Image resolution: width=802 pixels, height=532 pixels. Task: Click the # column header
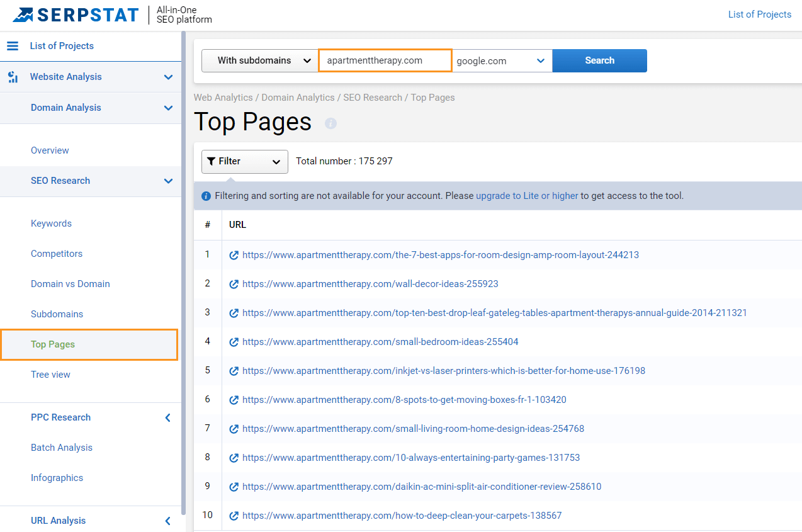[208, 225]
